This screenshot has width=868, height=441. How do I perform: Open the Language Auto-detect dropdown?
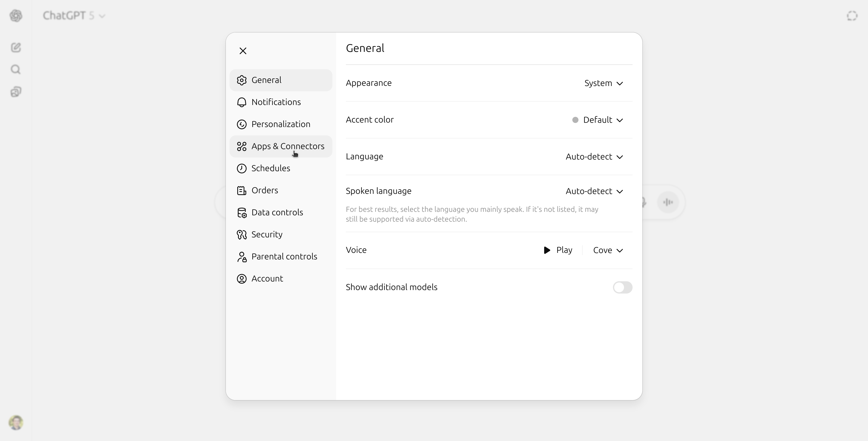[x=594, y=156]
